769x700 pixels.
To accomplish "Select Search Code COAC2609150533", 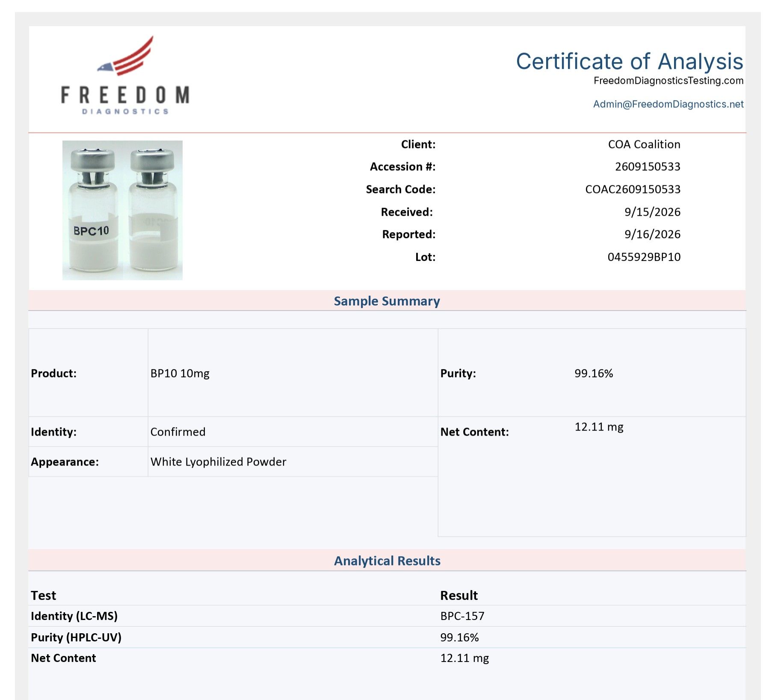I will pyautogui.click(x=633, y=189).
